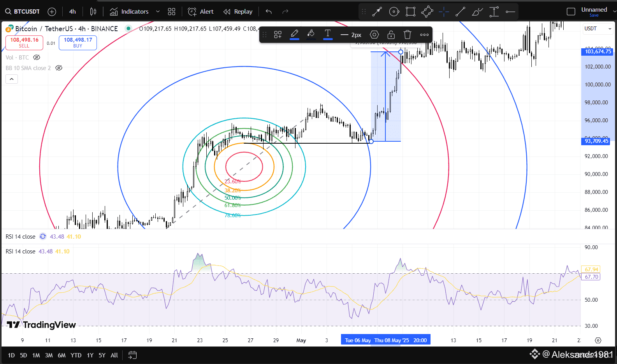The image size is (617, 364).
Task: Open the layout grid selector
Action: pyautogui.click(x=172, y=12)
